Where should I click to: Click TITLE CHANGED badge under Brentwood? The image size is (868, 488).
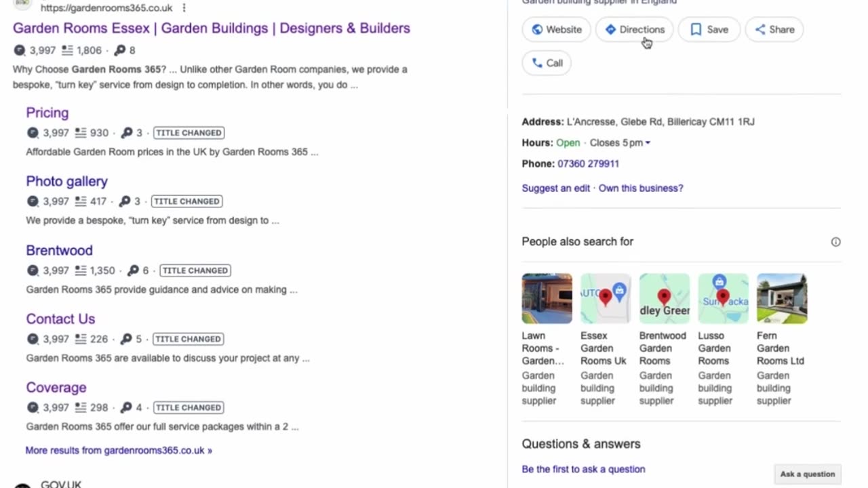(x=195, y=270)
